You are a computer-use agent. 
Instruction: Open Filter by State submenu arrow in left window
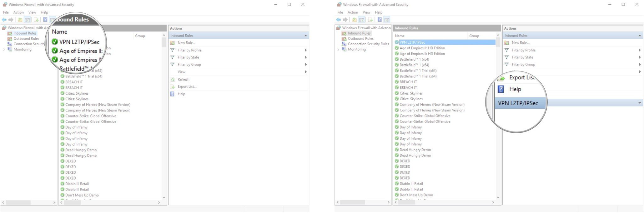pos(306,57)
